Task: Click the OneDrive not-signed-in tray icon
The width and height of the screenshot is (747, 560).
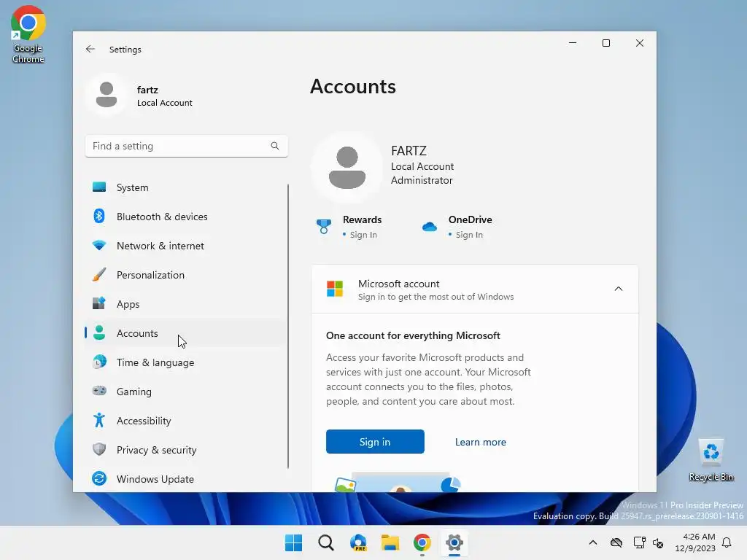Action: coord(616,542)
